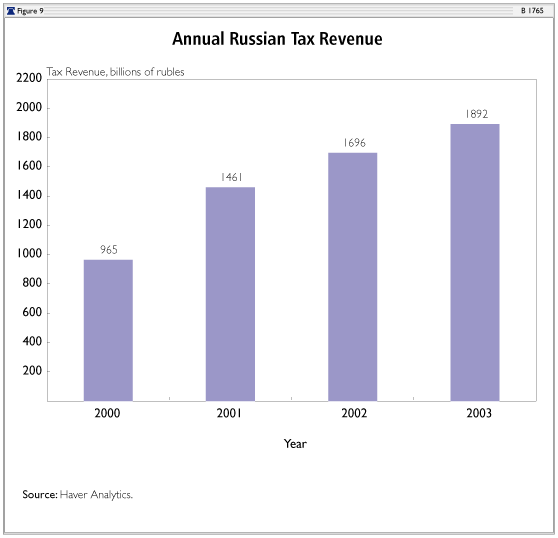Click the B 1765 reference code
Screen dimensions: 558x538
coord(532,11)
